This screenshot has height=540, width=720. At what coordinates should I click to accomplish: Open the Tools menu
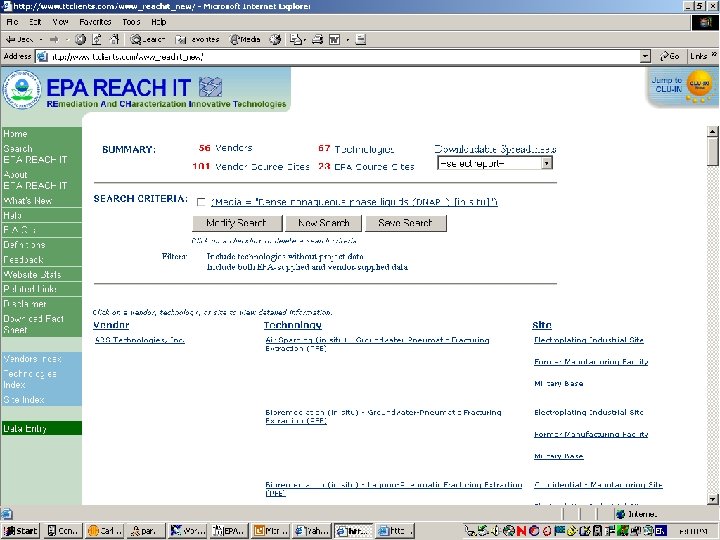point(131,22)
